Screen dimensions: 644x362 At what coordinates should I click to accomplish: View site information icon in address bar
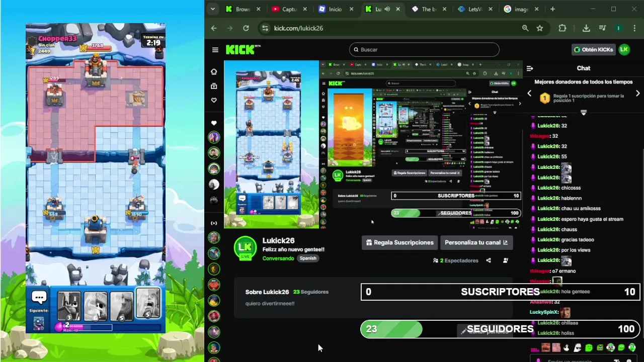[x=265, y=28]
